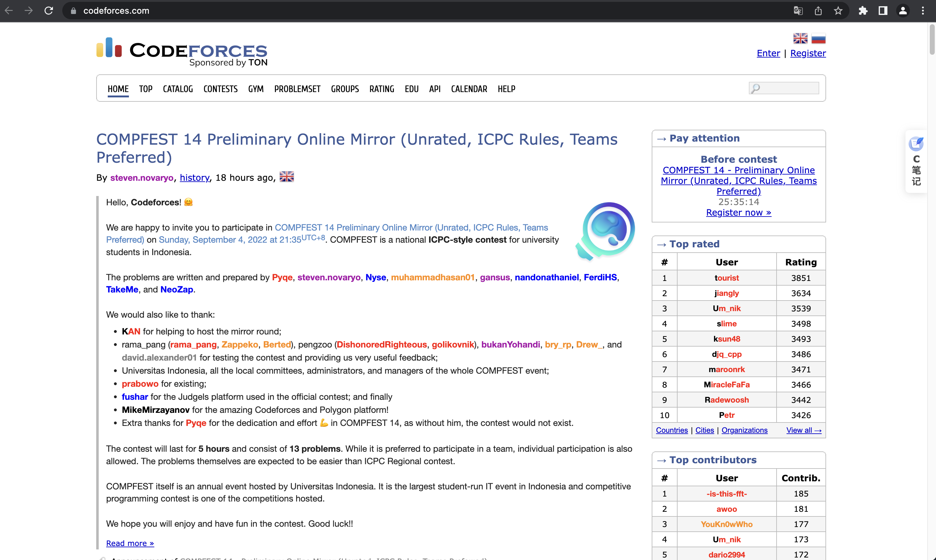Toggle the browser side panel icon
Image resolution: width=936 pixels, height=560 pixels.
click(883, 11)
